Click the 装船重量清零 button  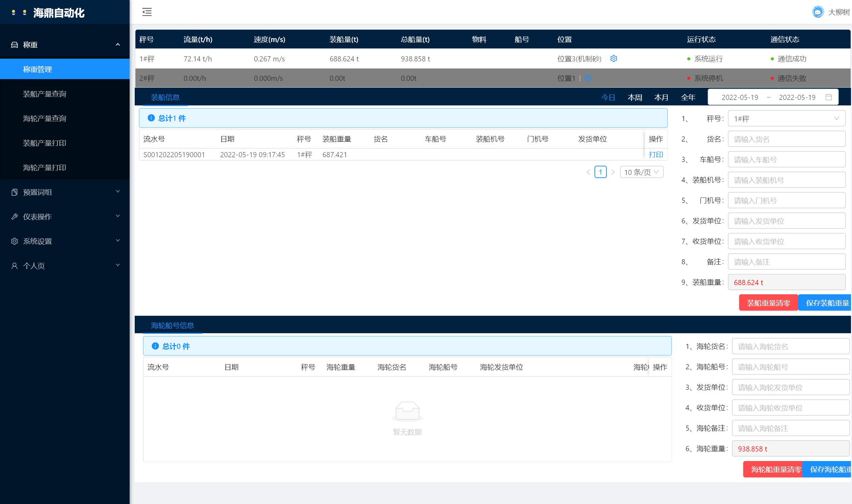(768, 303)
